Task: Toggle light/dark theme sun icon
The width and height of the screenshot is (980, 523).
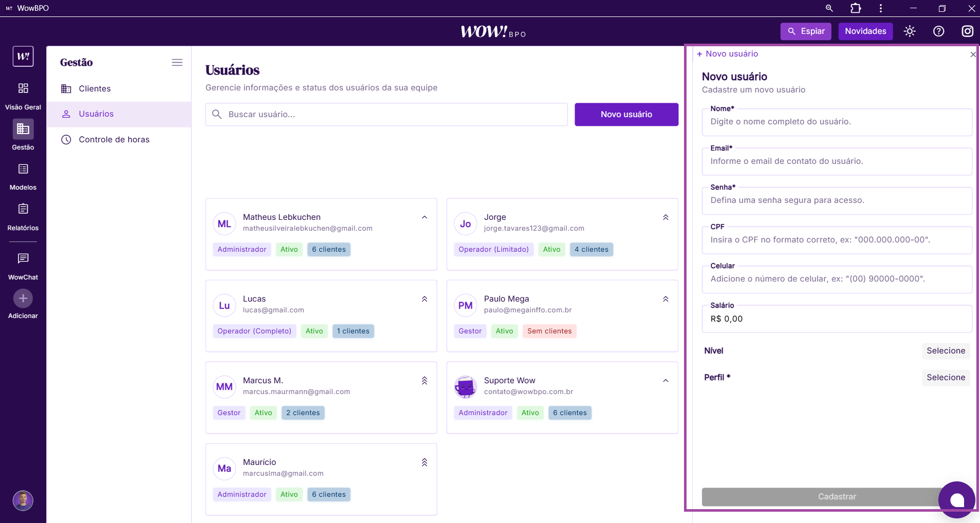Action: pos(910,31)
